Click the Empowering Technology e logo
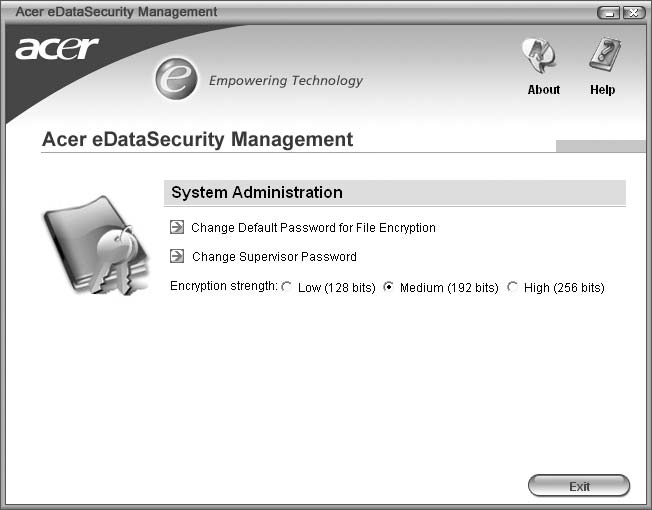652x510 pixels. point(176,79)
